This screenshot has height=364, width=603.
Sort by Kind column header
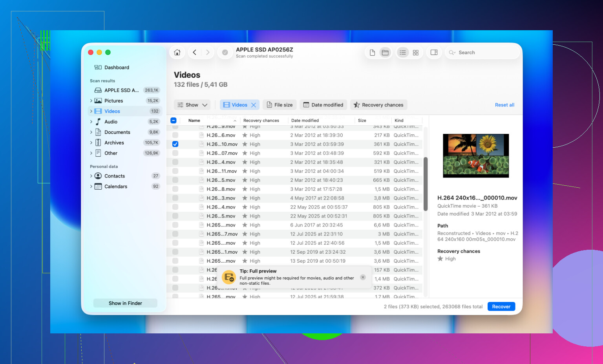click(x=399, y=121)
